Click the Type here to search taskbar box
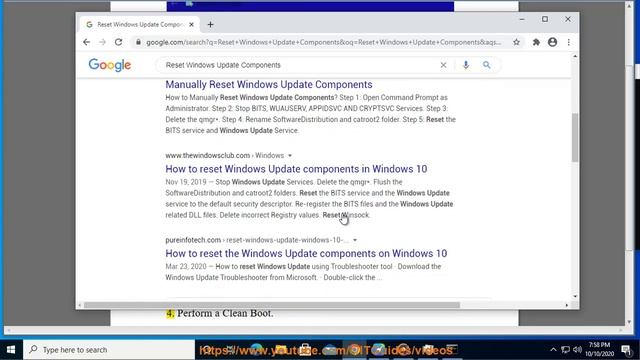Viewport: 640px width, 360px height. point(109,350)
